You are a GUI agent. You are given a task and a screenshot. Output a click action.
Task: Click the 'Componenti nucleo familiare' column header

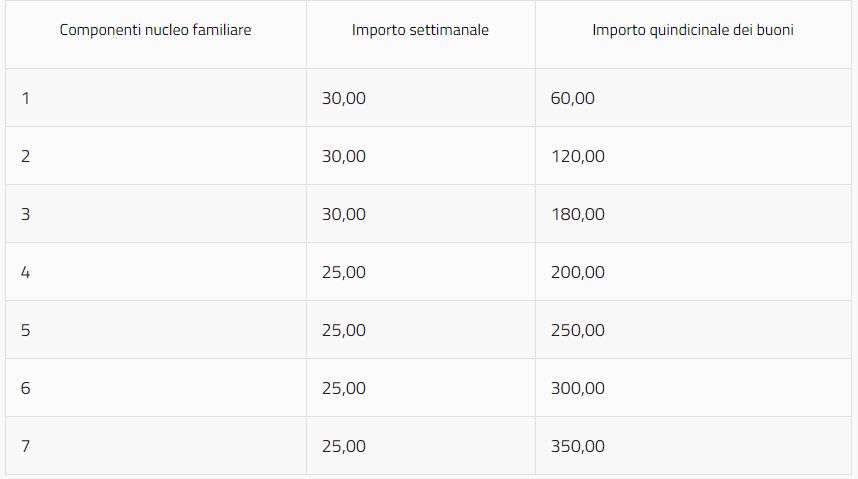click(x=155, y=30)
